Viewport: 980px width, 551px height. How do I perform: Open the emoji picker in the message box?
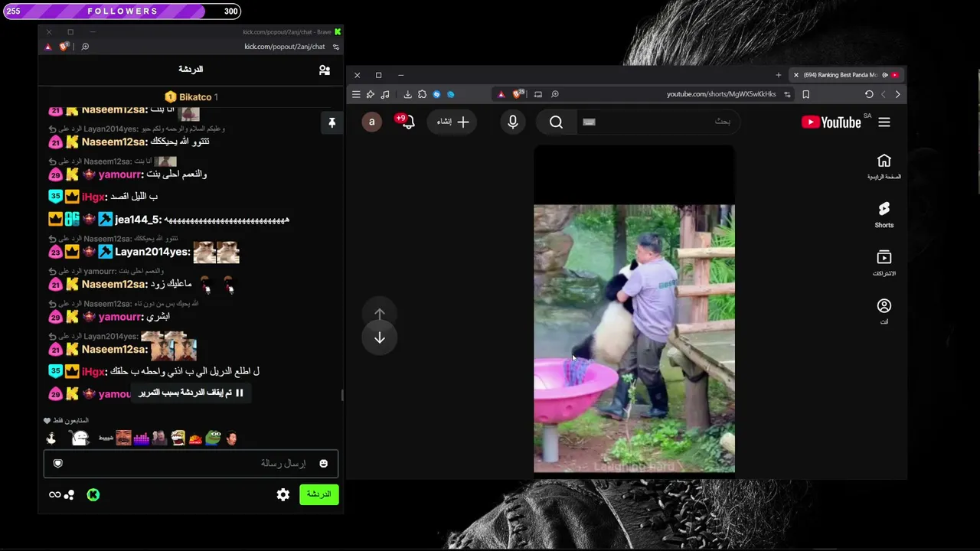[x=323, y=464]
